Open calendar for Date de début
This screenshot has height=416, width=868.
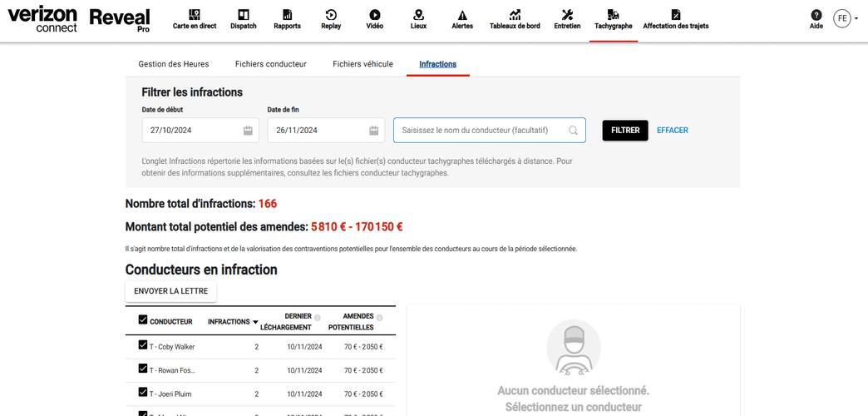pos(248,131)
